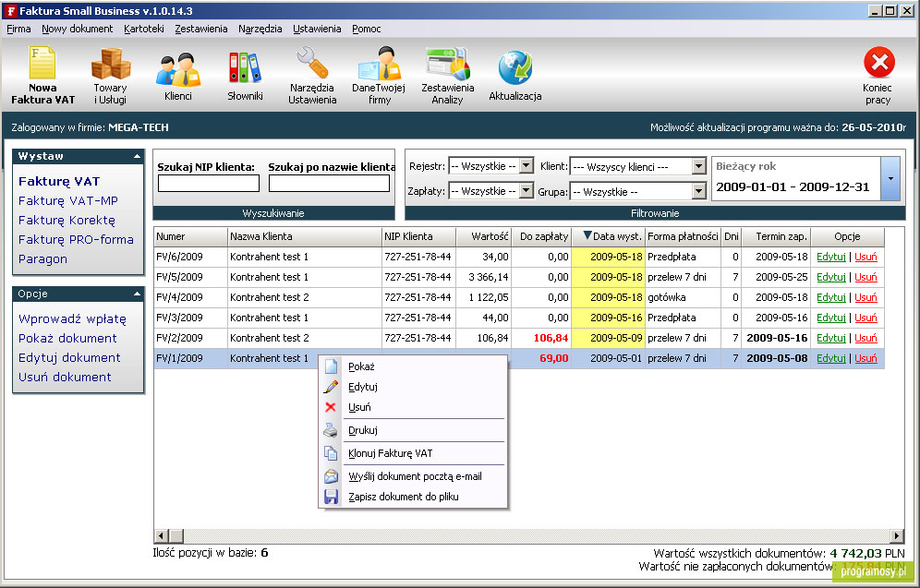Click the horizontal scrollbar left arrow
This screenshot has width=920, height=588.
click(162, 535)
